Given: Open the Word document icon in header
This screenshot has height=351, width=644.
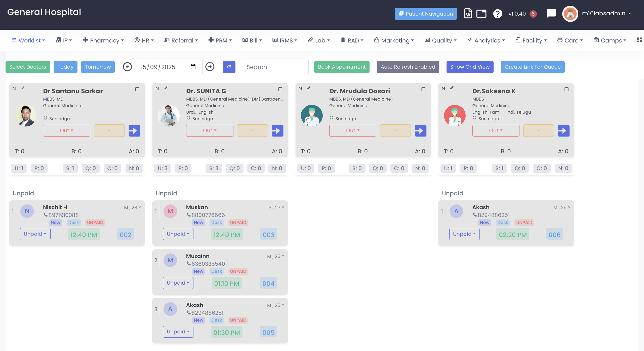Looking at the screenshot, I should (468, 14).
